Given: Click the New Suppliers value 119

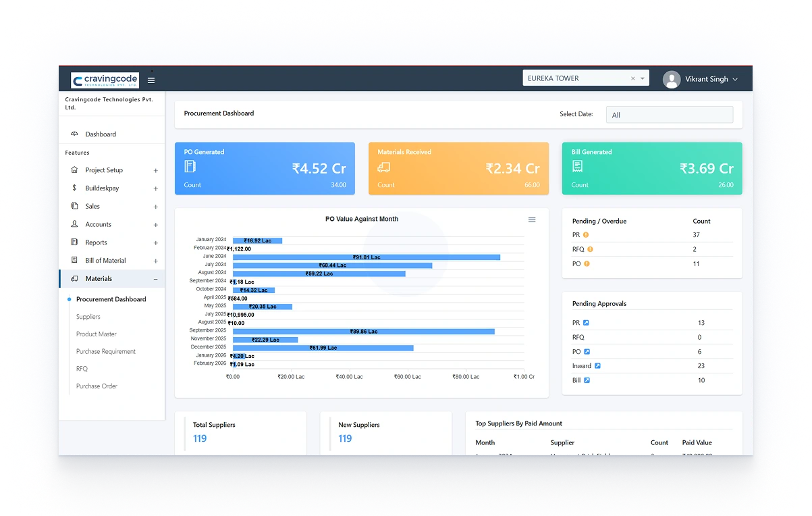Looking at the screenshot, I should 345,438.
